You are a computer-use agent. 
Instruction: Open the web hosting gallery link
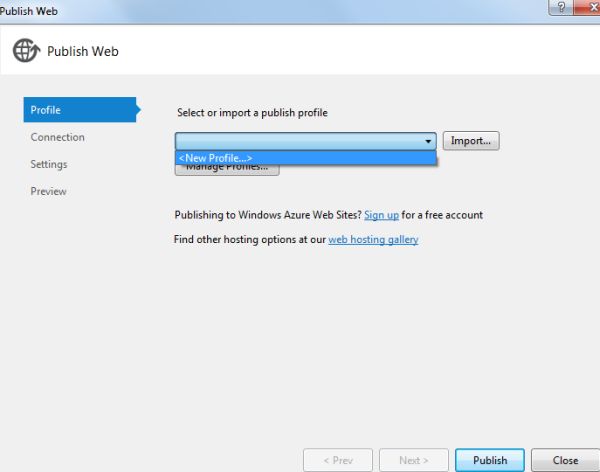(373, 240)
